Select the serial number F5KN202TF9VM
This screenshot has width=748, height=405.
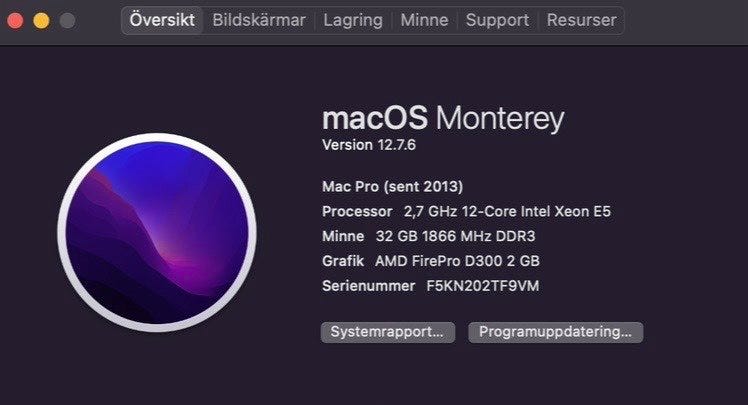[x=484, y=286]
